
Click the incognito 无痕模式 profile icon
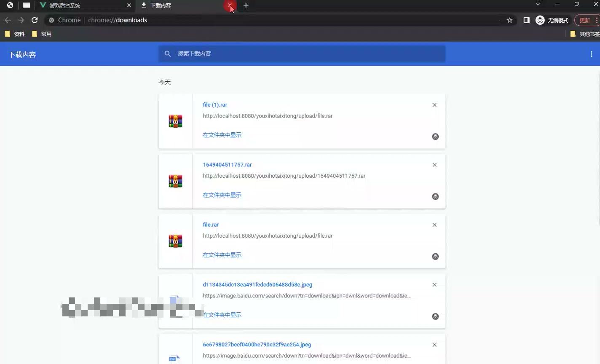540,20
